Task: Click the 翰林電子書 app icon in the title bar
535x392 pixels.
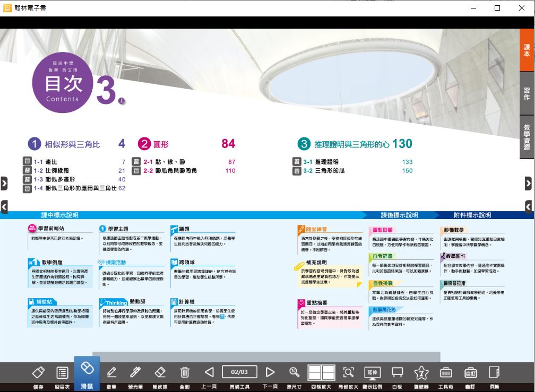Action: [x=7, y=8]
